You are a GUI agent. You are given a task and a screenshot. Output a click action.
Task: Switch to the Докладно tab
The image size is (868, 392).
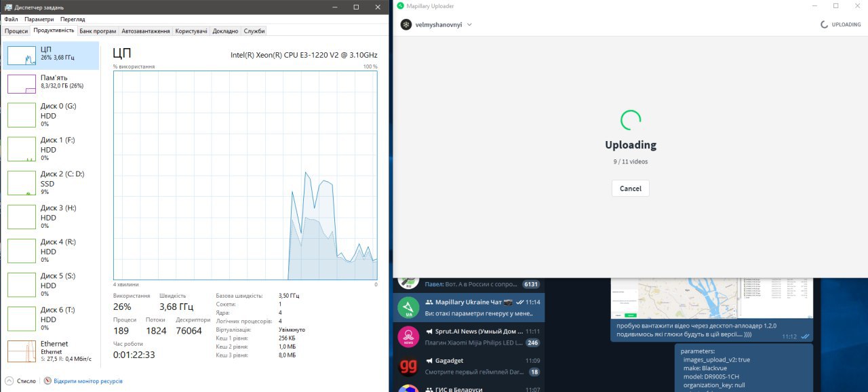click(225, 31)
